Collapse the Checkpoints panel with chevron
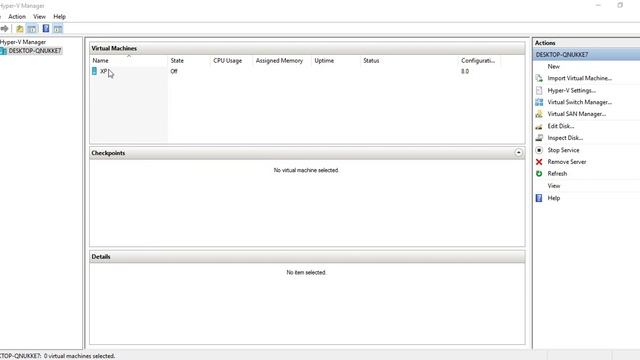The width and height of the screenshot is (640, 360). pyautogui.click(x=518, y=153)
